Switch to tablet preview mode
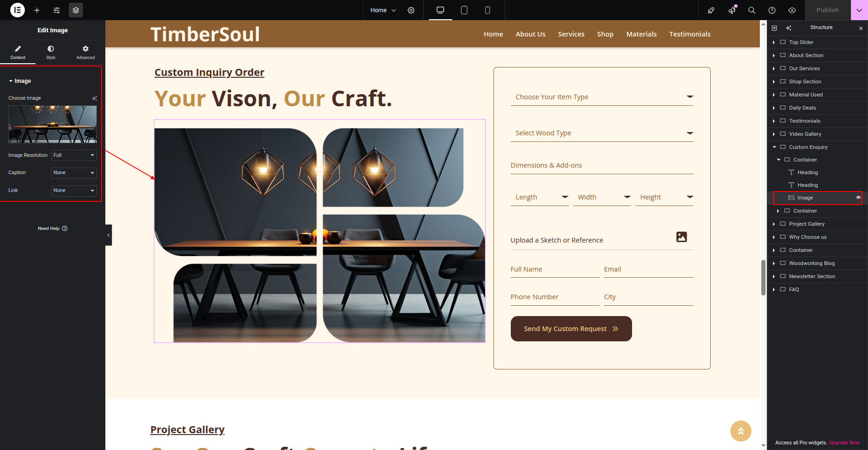This screenshot has height=450, width=868. 464,10
